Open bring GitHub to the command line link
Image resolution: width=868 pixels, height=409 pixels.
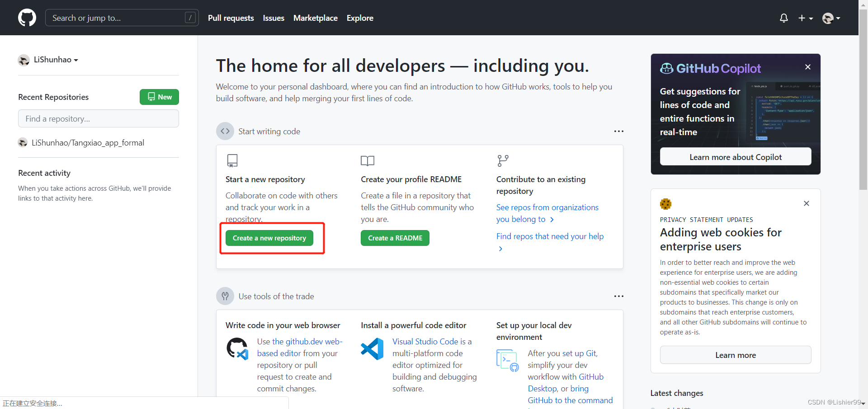tap(571, 395)
